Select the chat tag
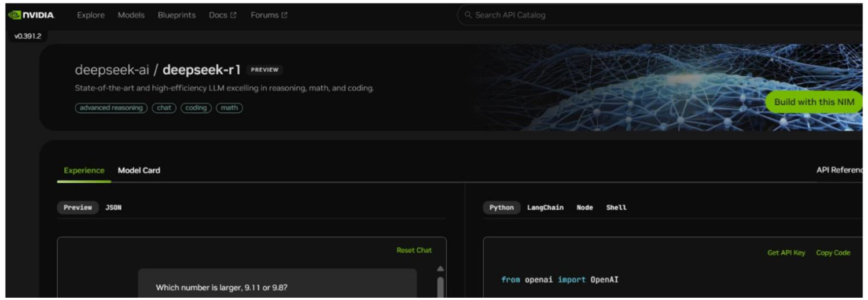The width and height of the screenshot is (868, 300). click(x=164, y=108)
